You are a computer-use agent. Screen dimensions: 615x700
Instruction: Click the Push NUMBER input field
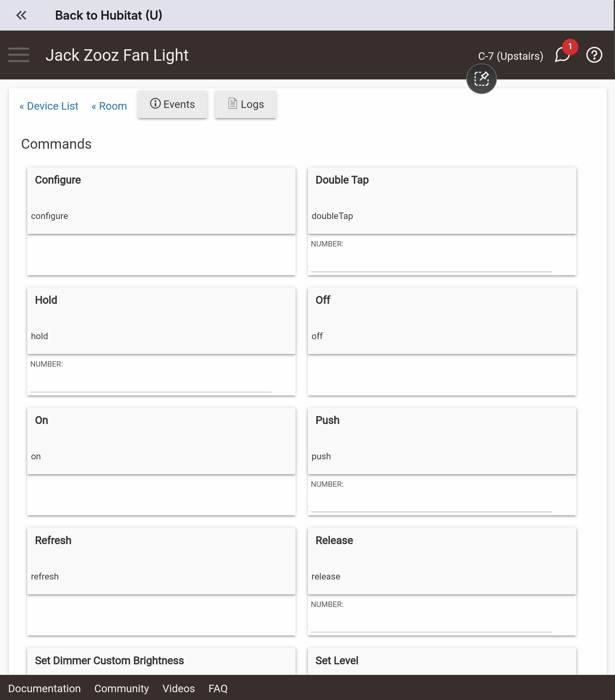click(x=432, y=503)
